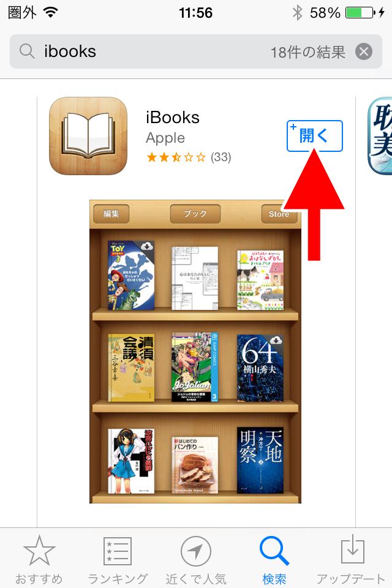Viewport: 392px width, 588px height.
Task: Select the 検索 tab
Action: pos(274,559)
